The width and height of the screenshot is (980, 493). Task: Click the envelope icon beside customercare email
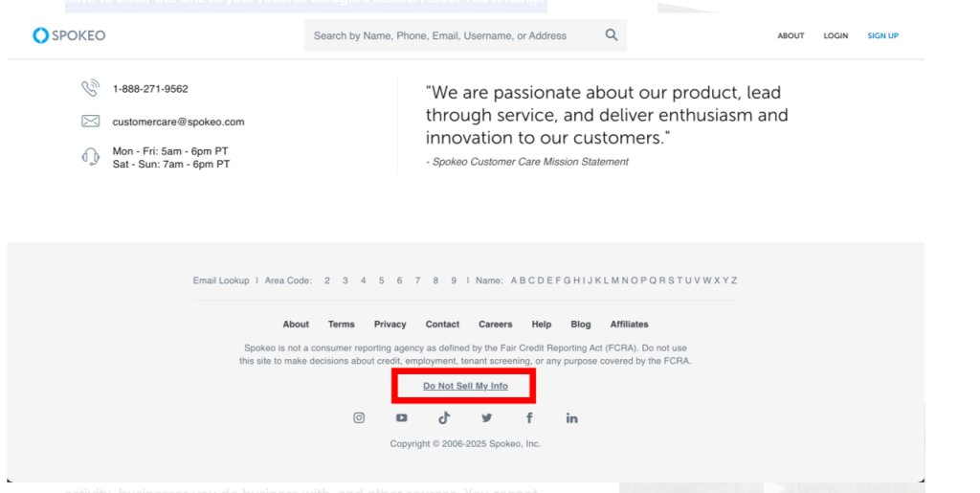click(x=90, y=122)
